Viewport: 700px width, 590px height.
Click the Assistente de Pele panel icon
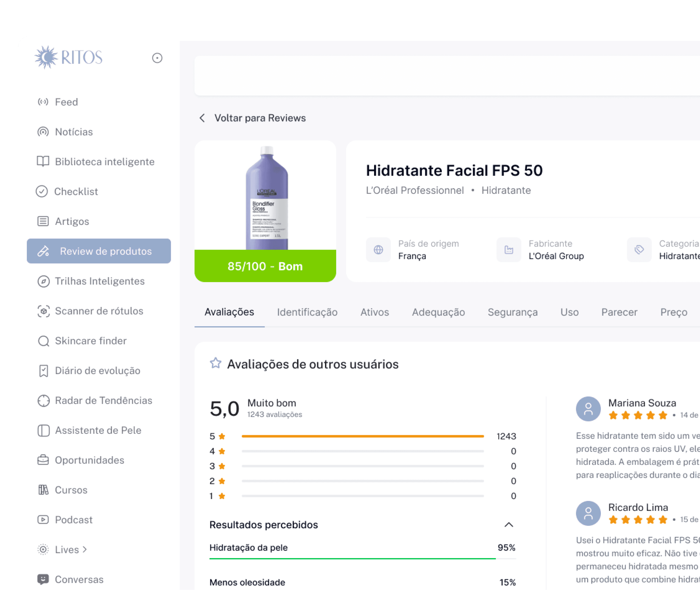point(43,430)
